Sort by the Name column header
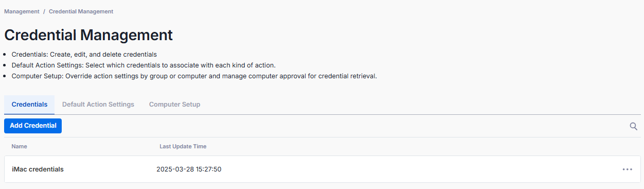 (20, 146)
